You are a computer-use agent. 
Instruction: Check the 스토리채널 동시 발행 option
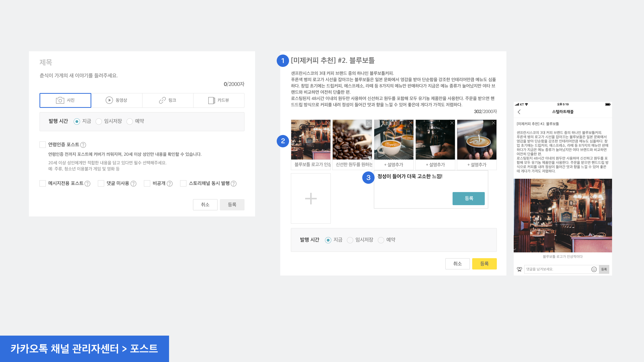point(183,184)
